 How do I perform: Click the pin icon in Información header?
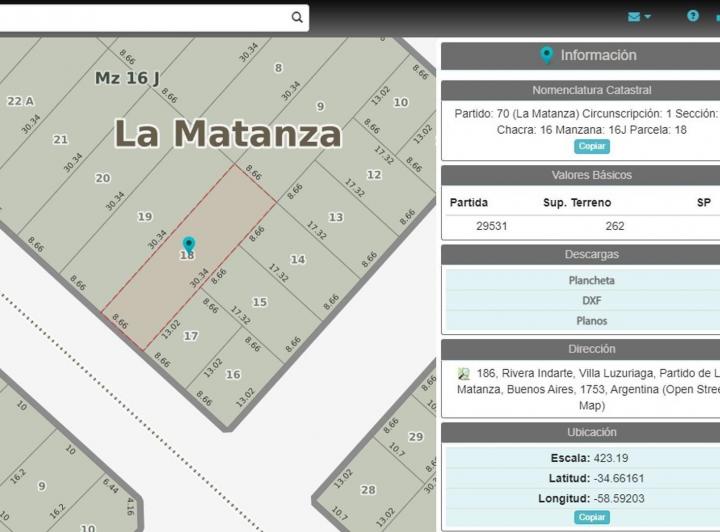pyautogui.click(x=546, y=55)
